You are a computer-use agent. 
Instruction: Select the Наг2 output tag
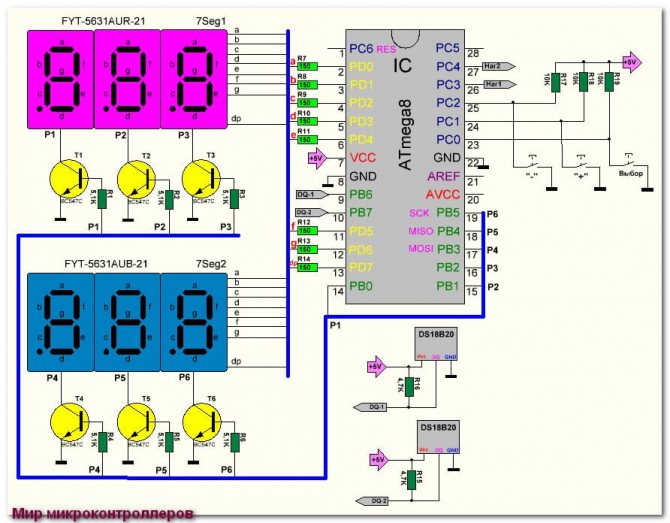(498, 65)
